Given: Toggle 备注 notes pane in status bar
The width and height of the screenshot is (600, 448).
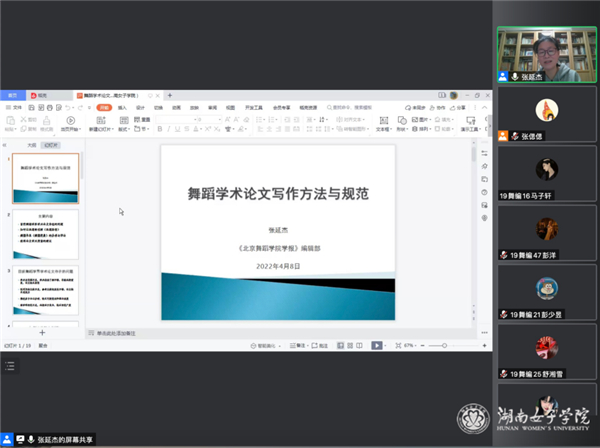Looking at the screenshot, I should (x=298, y=345).
